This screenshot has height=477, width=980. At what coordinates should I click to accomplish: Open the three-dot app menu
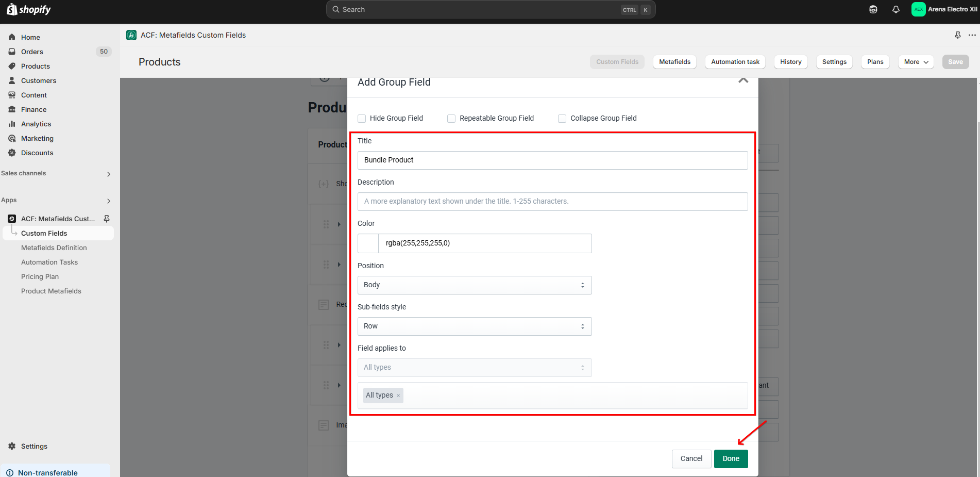[x=972, y=35]
